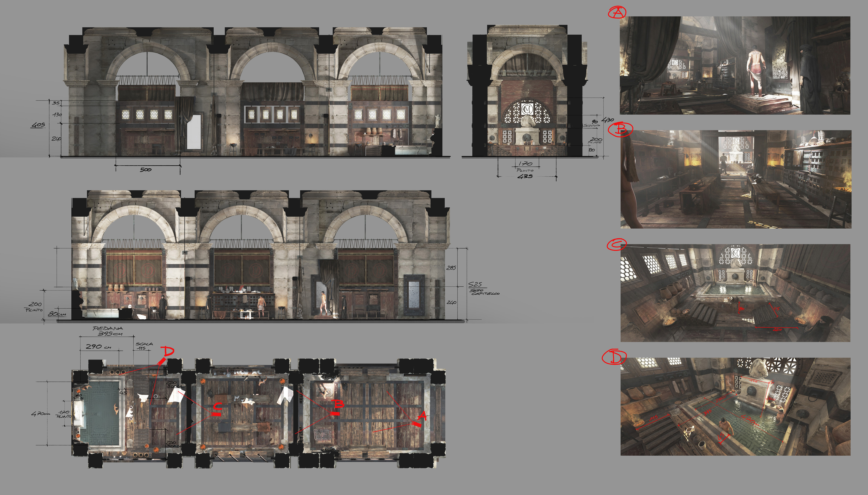868x495 pixels.
Task: Click the '90 Scoltura' annotation
Action: pos(592,123)
